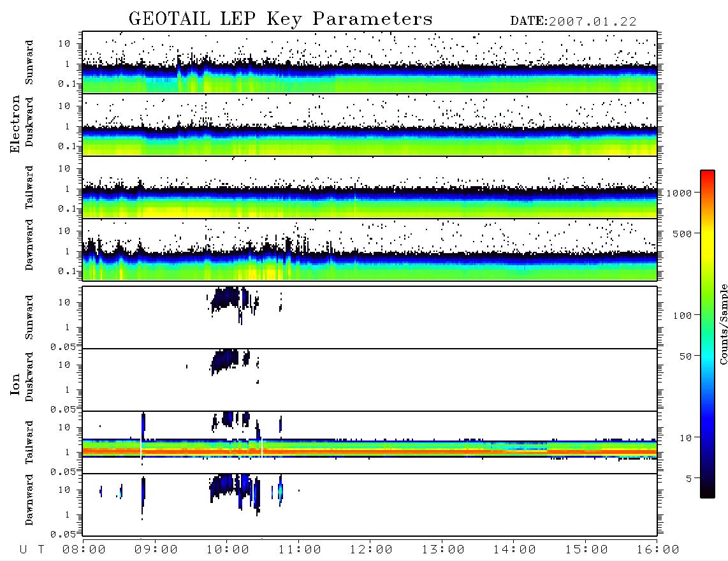The width and height of the screenshot is (728, 561).
Task: Click the "08:00" time tick label
Action: point(84,550)
